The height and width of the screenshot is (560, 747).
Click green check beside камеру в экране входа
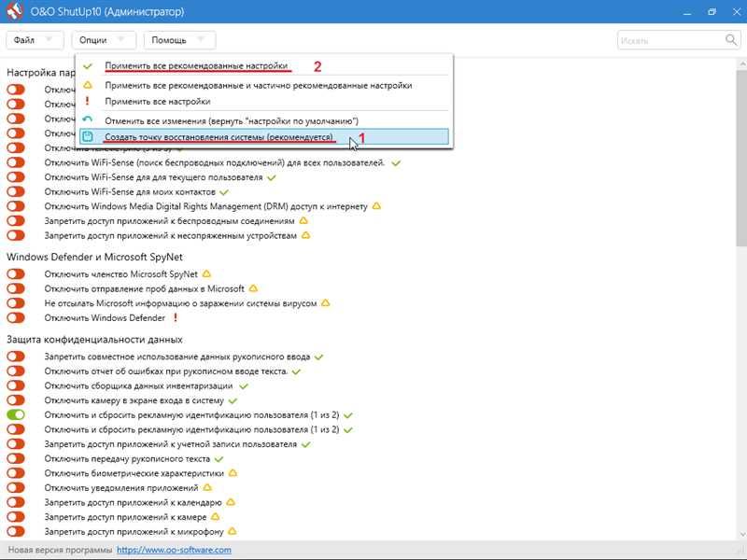tap(233, 401)
